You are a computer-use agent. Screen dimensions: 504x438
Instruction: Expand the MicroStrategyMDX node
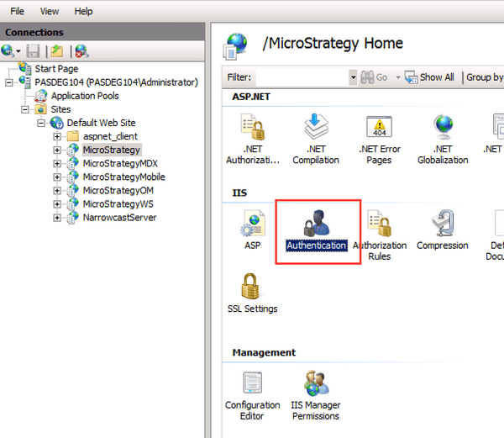[57, 164]
